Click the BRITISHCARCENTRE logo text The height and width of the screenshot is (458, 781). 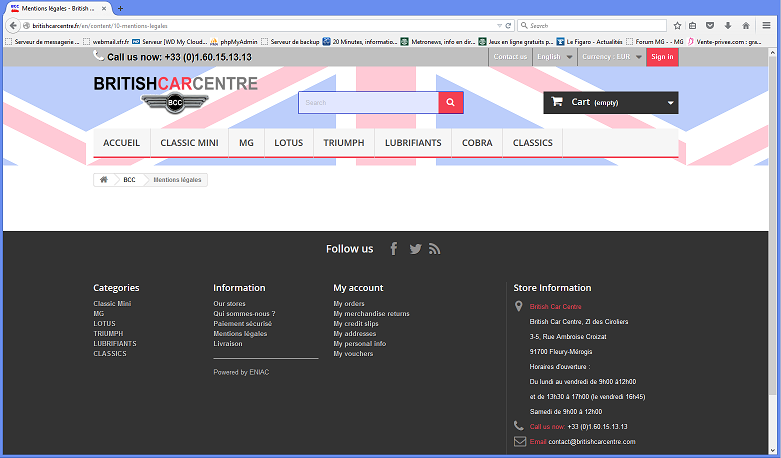click(175, 84)
